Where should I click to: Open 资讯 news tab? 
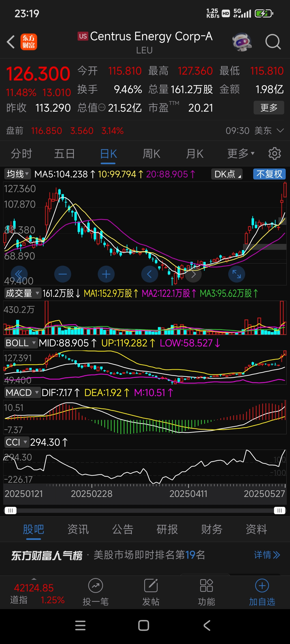pos(78,529)
